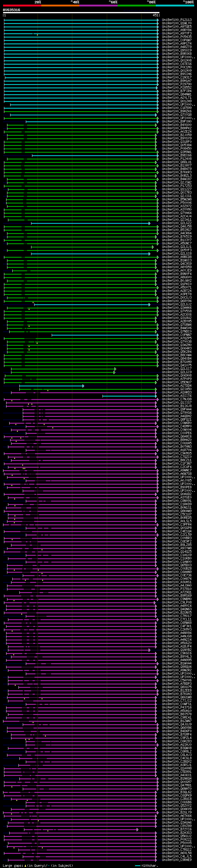The height and width of the screenshot is (868, 197).
Task: Click the green ~80% identity legend bar
Action: [x=137, y=6]
